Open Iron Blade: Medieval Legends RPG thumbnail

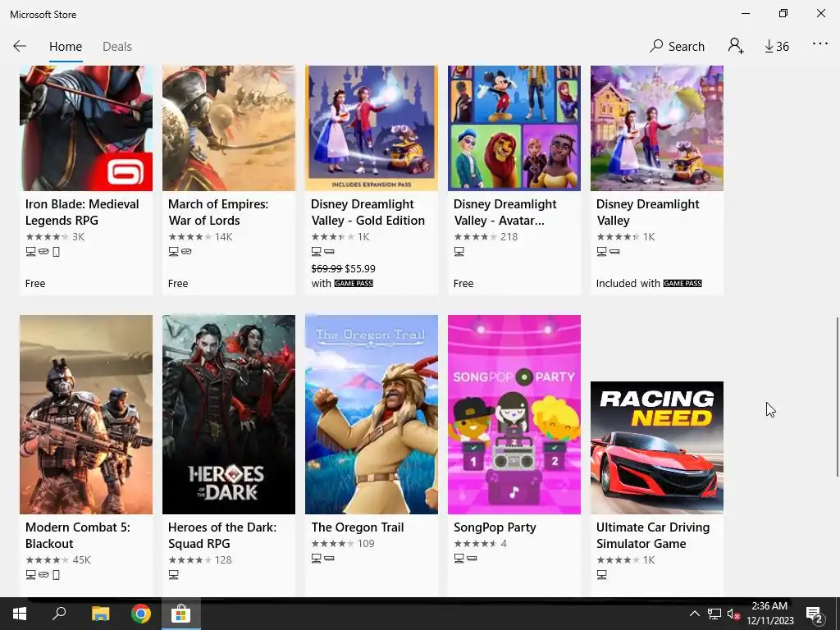click(86, 128)
